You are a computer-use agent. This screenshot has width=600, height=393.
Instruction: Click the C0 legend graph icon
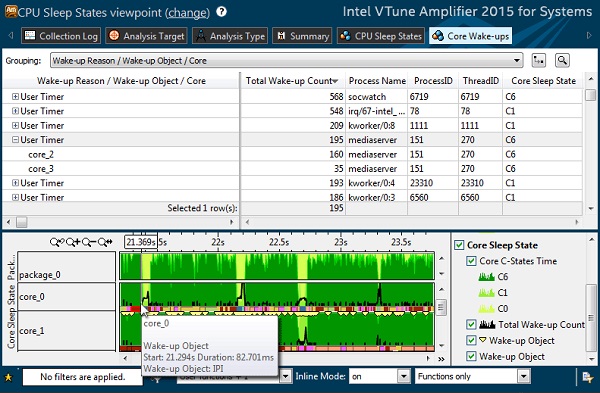tap(486, 308)
